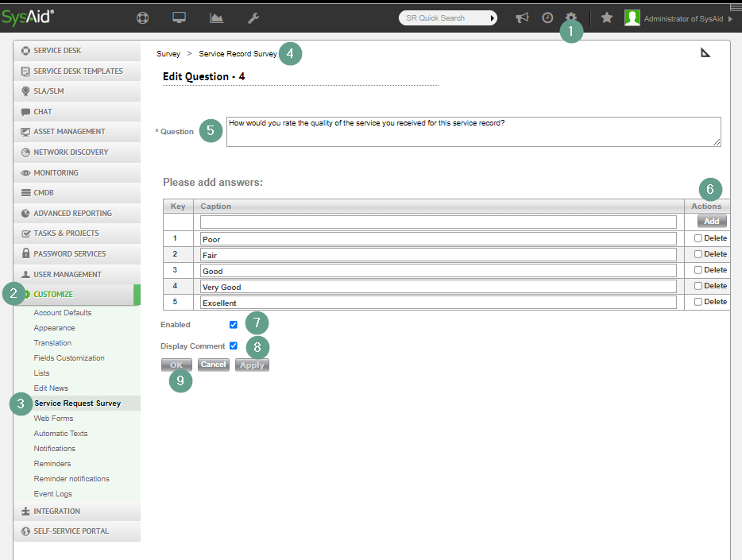Click the SysAid logo
This screenshot has height=560, width=742.
[x=28, y=17]
